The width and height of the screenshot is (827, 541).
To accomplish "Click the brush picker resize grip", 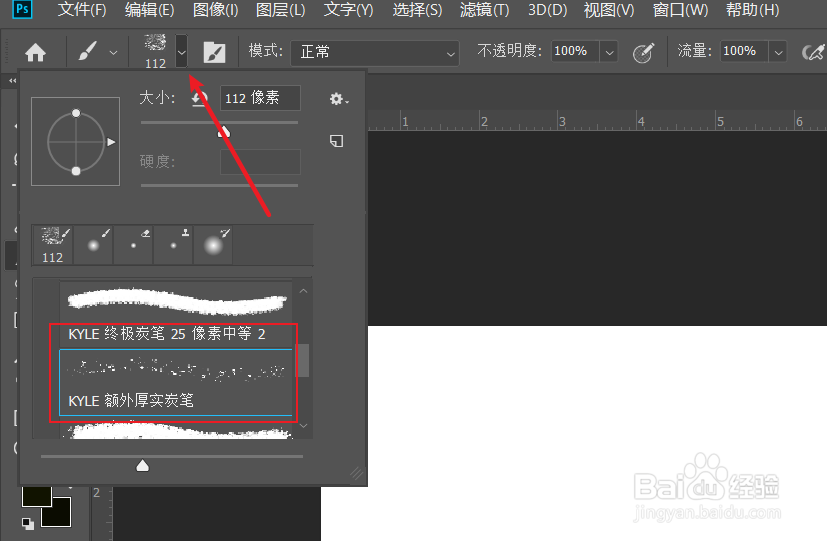I will coord(357,474).
